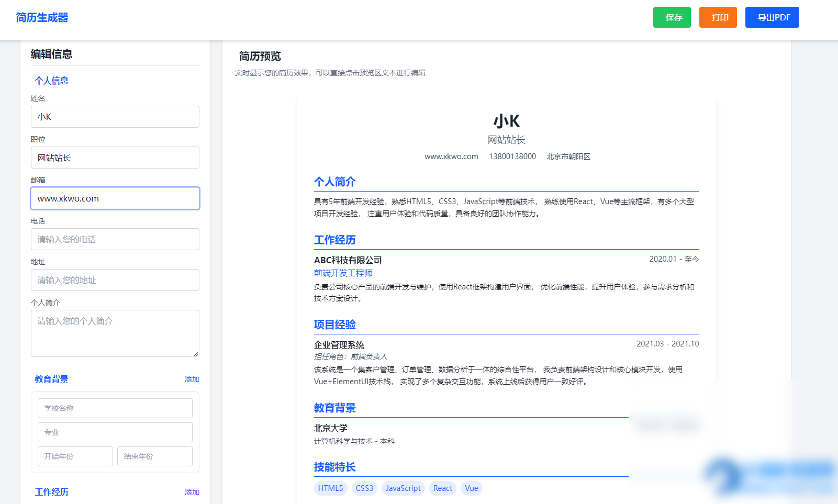
Task: Click the HTML5 skill tag in preview
Action: point(330,488)
